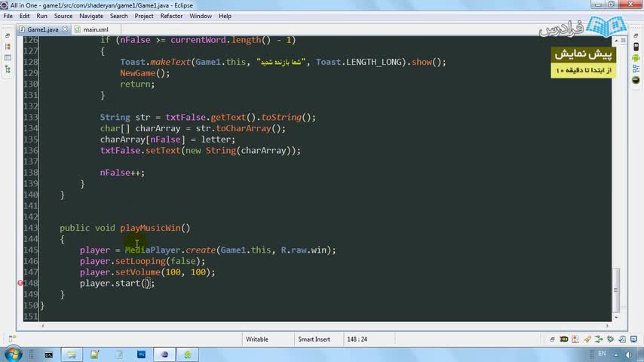Click the EN language indicator
This screenshot has width=644, height=362.
(602, 354)
